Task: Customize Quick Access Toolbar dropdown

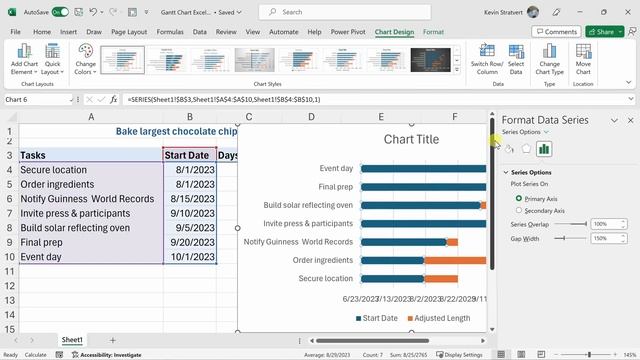Action: [146, 12]
